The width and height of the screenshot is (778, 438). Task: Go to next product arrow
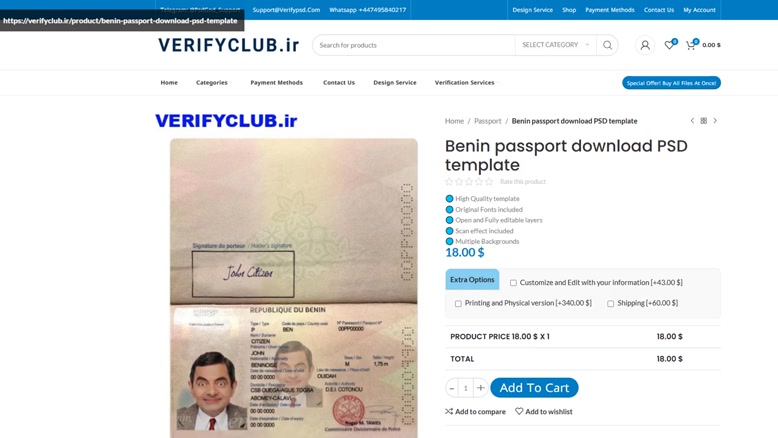pyautogui.click(x=715, y=121)
